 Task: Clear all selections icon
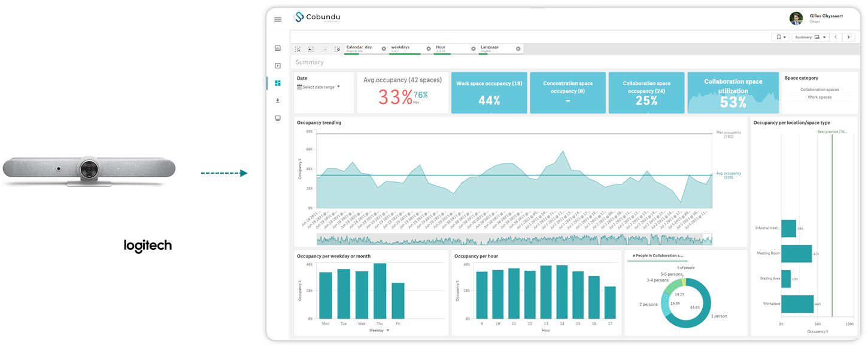(x=338, y=49)
